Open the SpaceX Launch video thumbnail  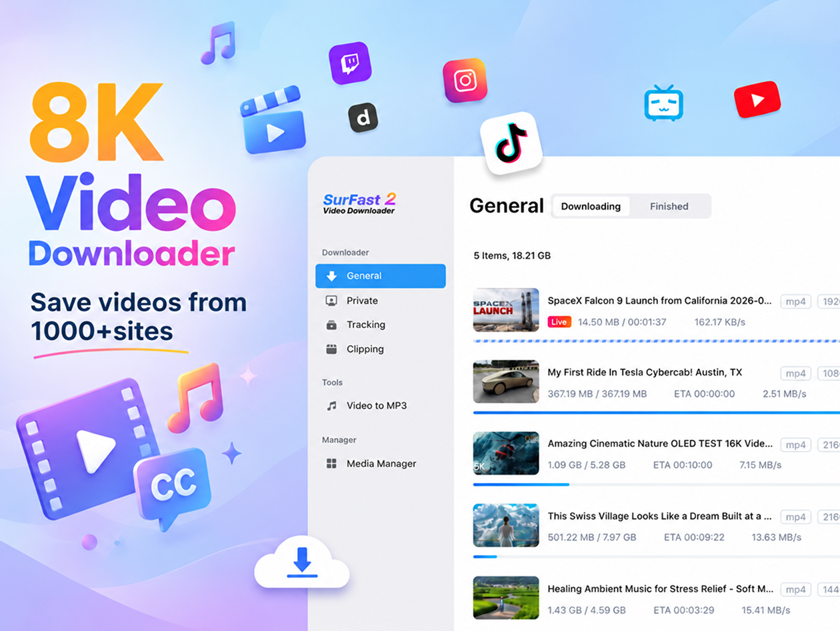[x=506, y=309]
